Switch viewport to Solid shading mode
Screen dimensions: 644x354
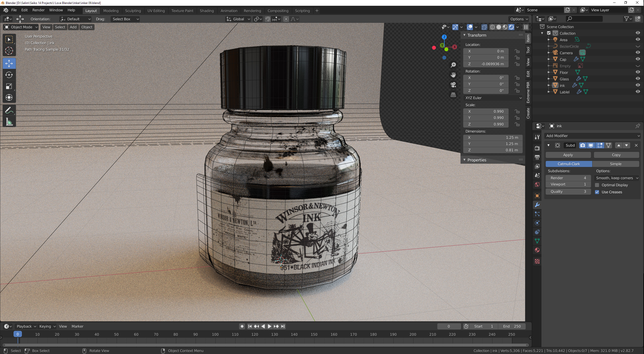pos(499,27)
